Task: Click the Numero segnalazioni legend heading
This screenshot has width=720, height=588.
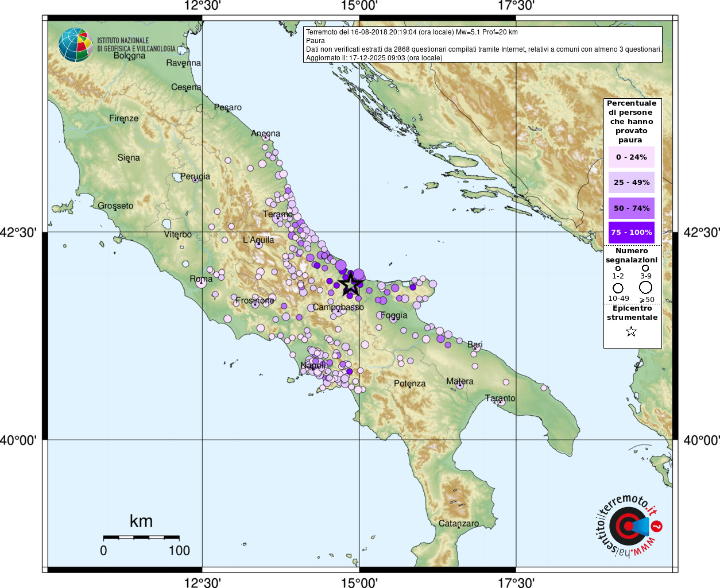Action: click(632, 256)
